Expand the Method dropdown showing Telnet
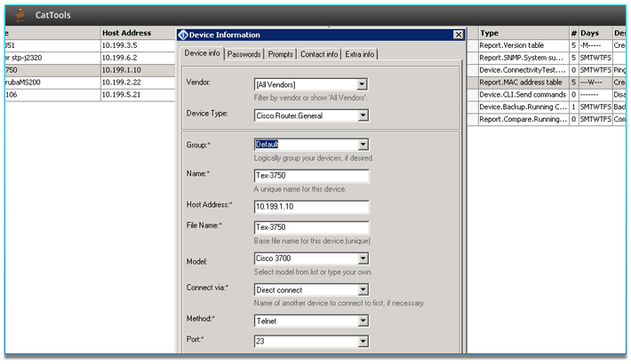The height and width of the screenshot is (364, 631). 363,320
